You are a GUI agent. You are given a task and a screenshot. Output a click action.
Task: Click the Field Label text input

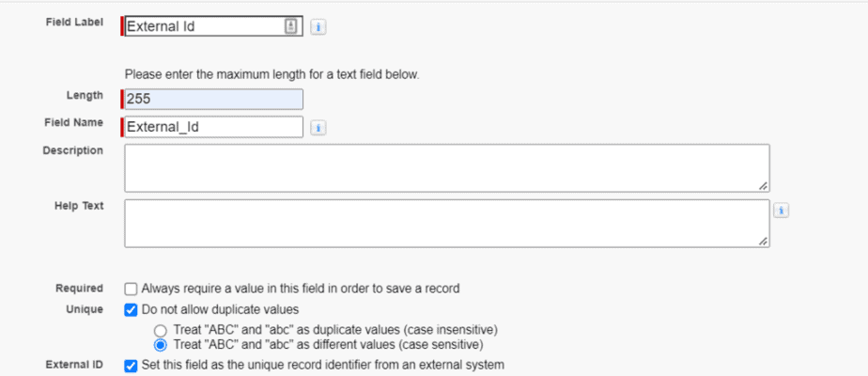pos(203,27)
